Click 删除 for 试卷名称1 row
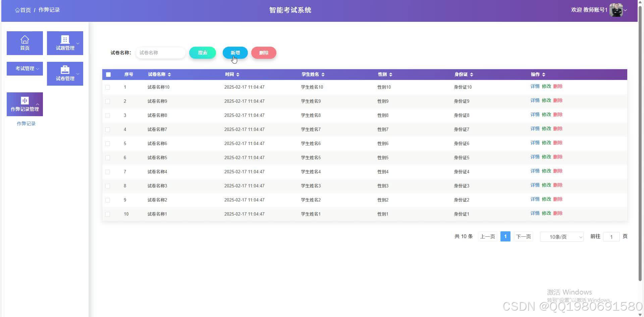Image resolution: width=644 pixels, height=317 pixels. pos(558,213)
